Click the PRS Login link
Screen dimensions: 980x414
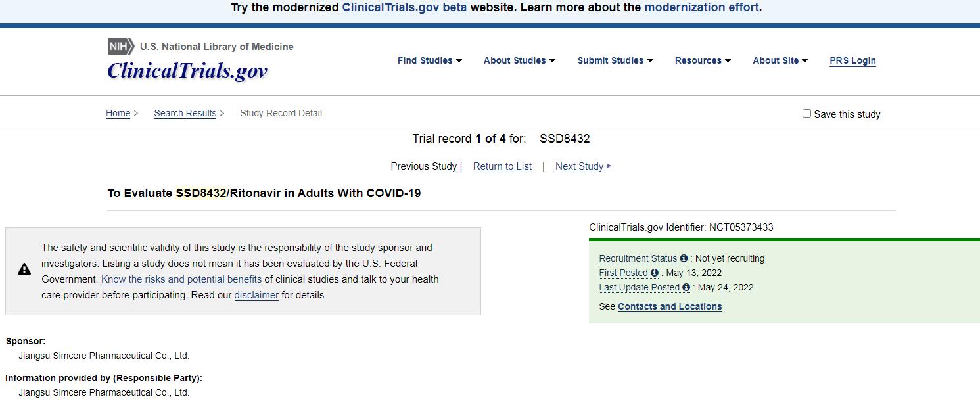coord(852,60)
